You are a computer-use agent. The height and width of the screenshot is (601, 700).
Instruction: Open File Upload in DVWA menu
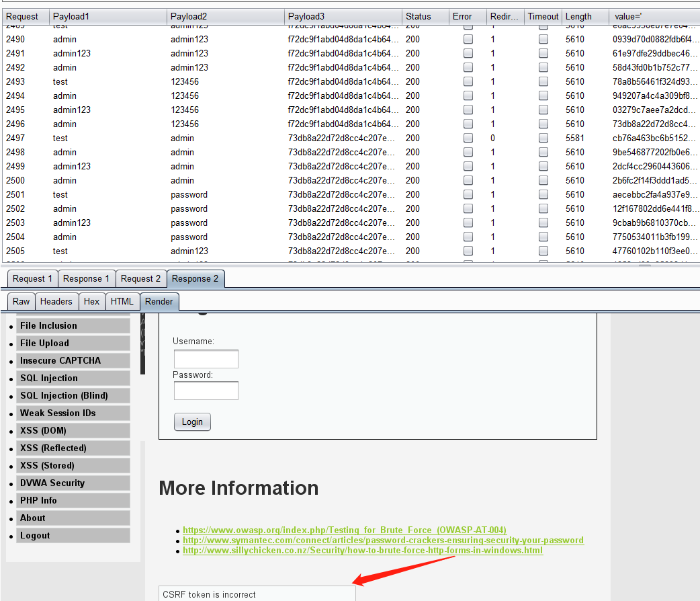[73, 343]
